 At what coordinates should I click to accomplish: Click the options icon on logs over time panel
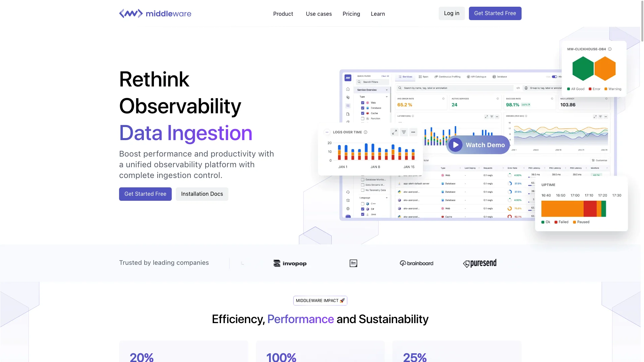coord(413,131)
